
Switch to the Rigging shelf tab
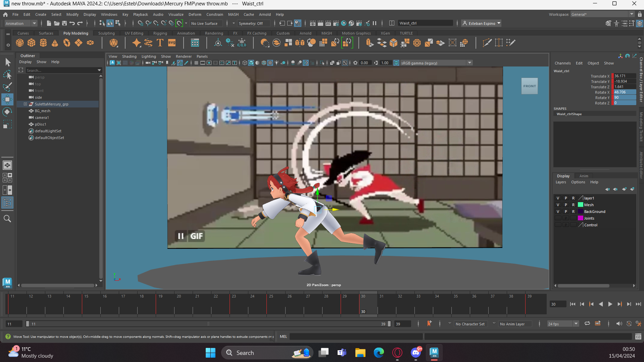click(160, 33)
